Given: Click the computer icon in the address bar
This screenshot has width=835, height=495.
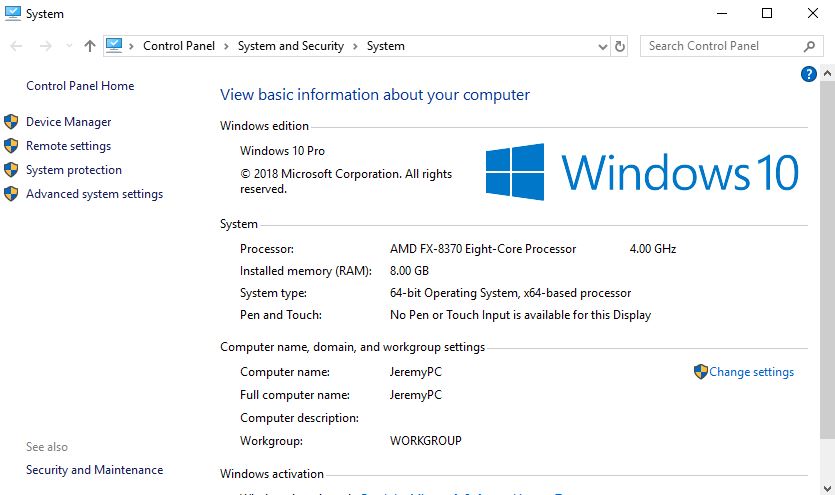Looking at the screenshot, I should [x=114, y=46].
